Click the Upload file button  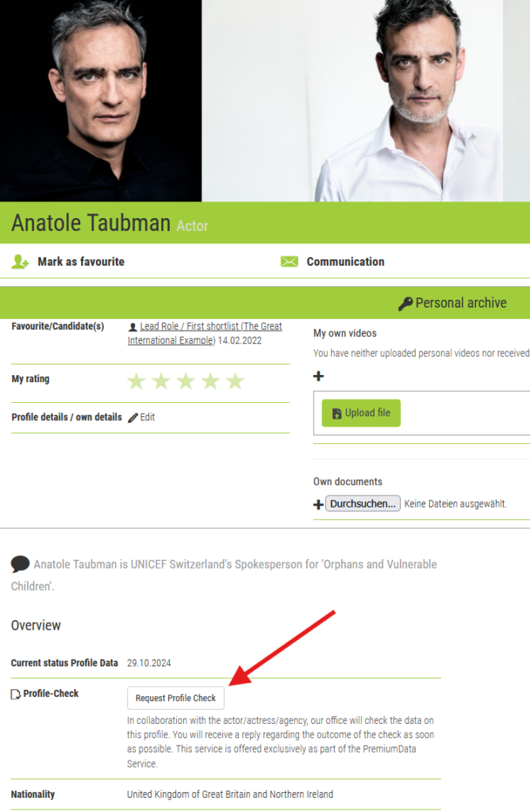(x=361, y=412)
